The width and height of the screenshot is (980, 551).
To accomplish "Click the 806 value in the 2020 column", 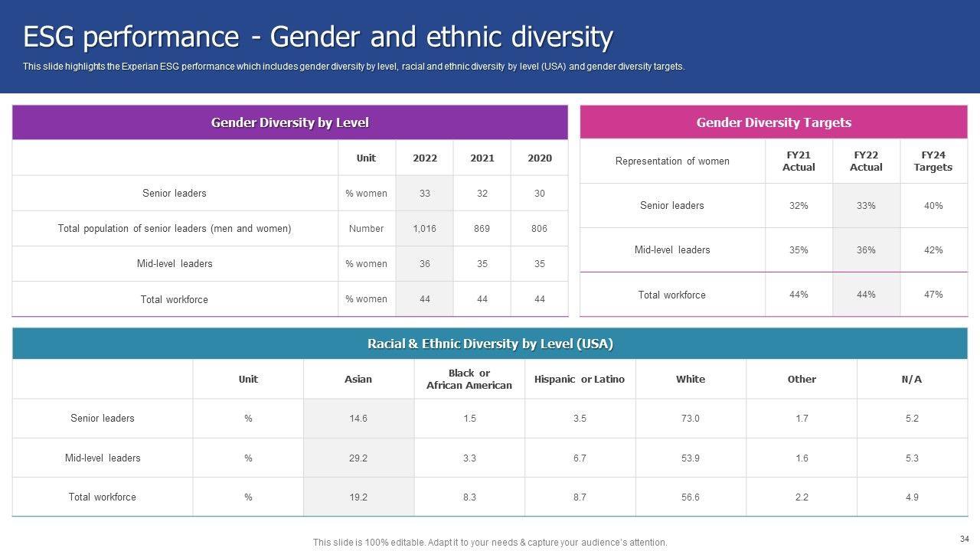I will 539,228.
